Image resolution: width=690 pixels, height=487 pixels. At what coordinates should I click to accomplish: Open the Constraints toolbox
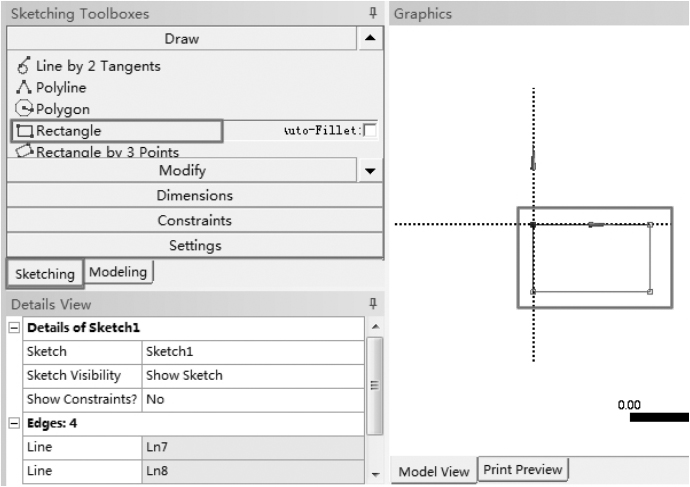pos(194,220)
